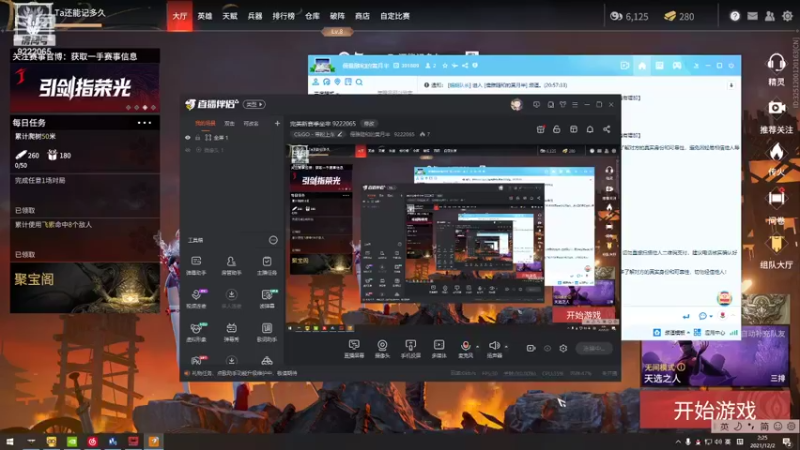Click the padlock icon in stream toolbar
800x450 pixels.
(557, 130)
